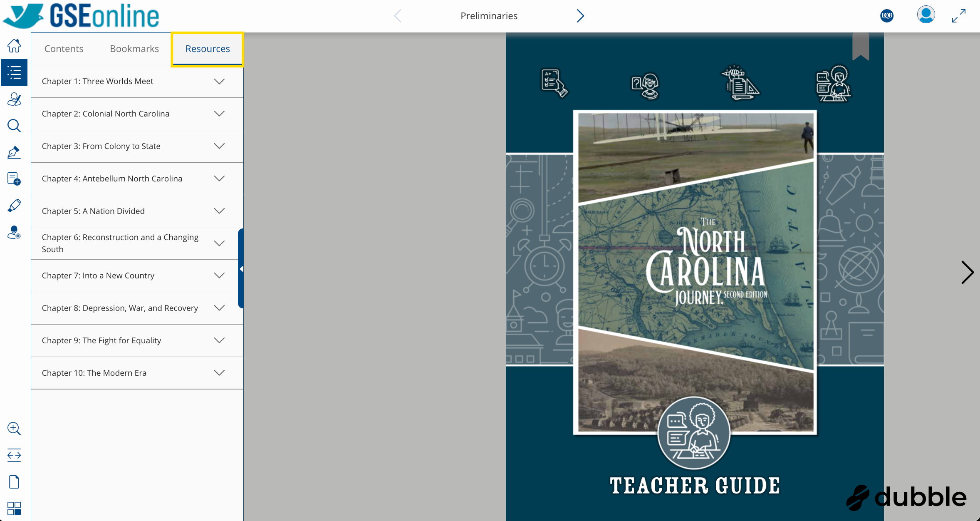Expand Chapter 6 with its chevron
This screenshot has width=980, height=521.
(219, 243)
